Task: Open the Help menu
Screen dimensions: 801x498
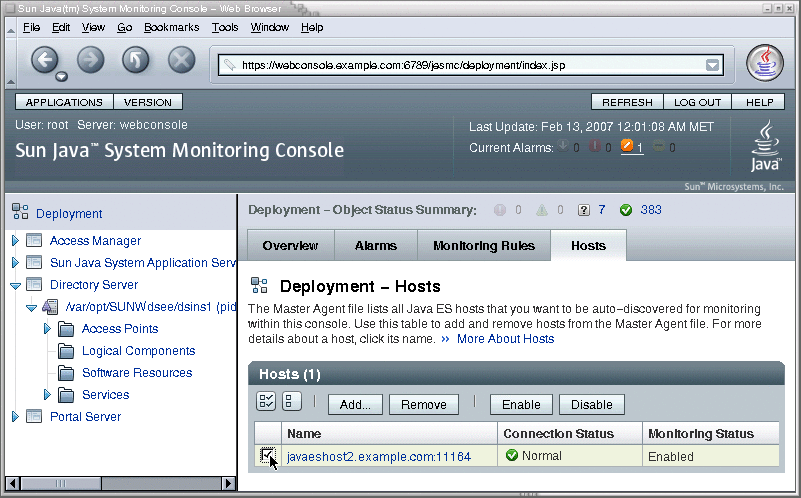Action: [x=312, y=28]
